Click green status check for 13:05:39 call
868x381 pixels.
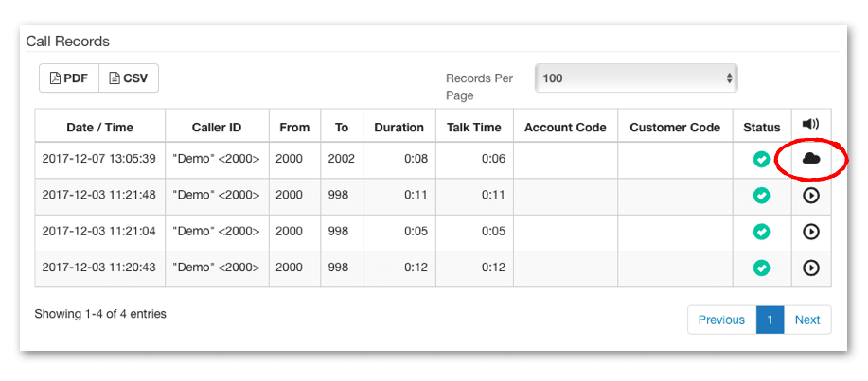point(762,159)
